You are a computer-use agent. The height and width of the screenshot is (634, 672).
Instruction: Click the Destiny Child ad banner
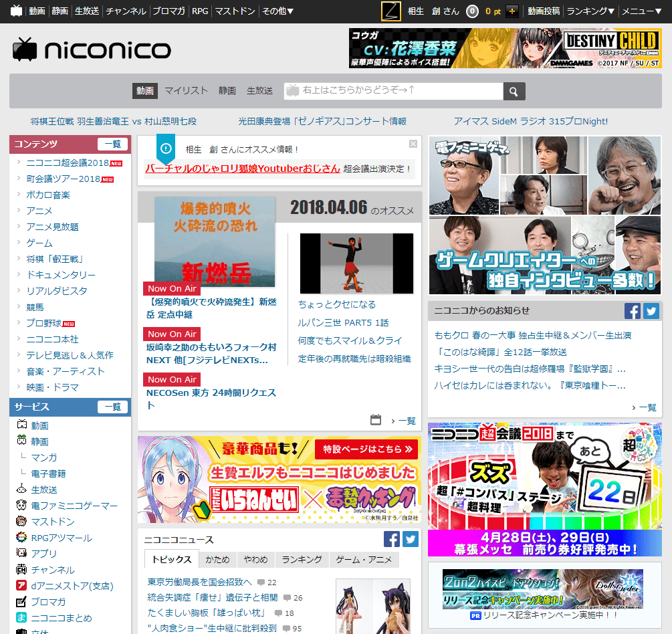(x=506, y=48)
